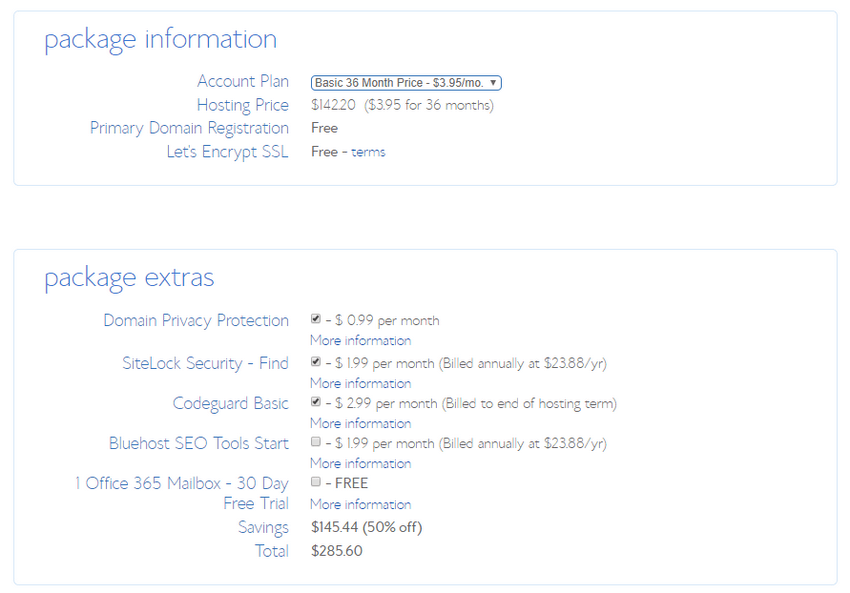Click the $285.60 total amount
Viewport: 850px width, 593px height.
337,551
